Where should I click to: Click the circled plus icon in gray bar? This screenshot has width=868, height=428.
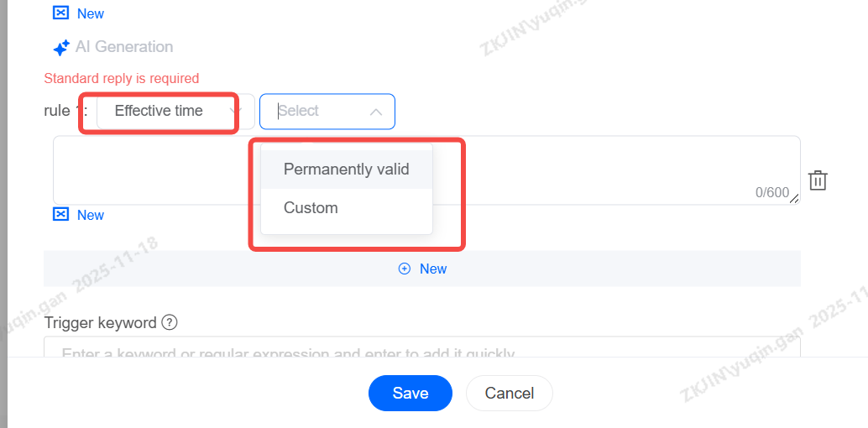[405, 269]
